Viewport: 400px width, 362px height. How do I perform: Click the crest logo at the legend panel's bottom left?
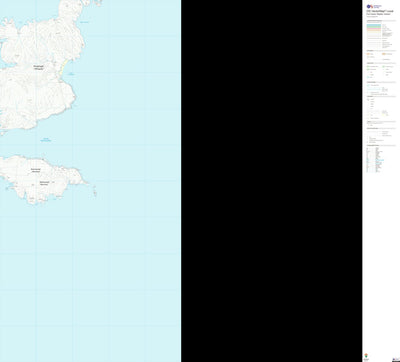(366, 357)
